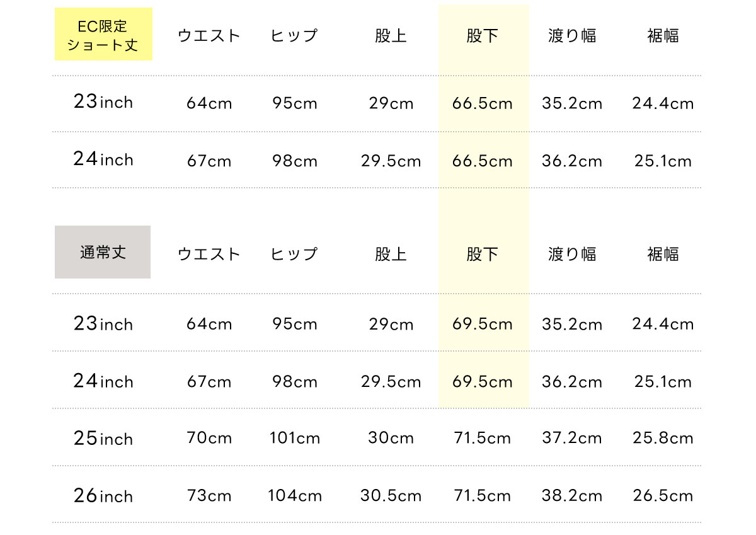Select the 73cm waist value
756x535 pixels.
pyautogui.click(x=209, y=496)
